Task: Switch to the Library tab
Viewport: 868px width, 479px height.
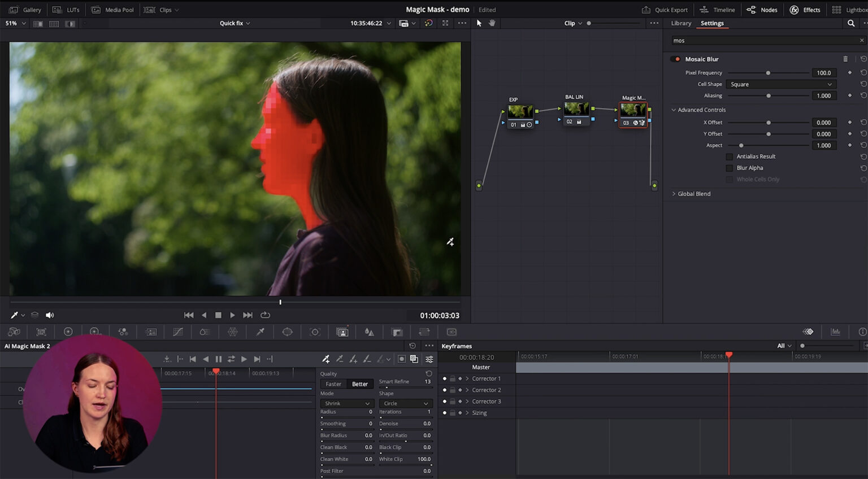Action: point(681,23)
